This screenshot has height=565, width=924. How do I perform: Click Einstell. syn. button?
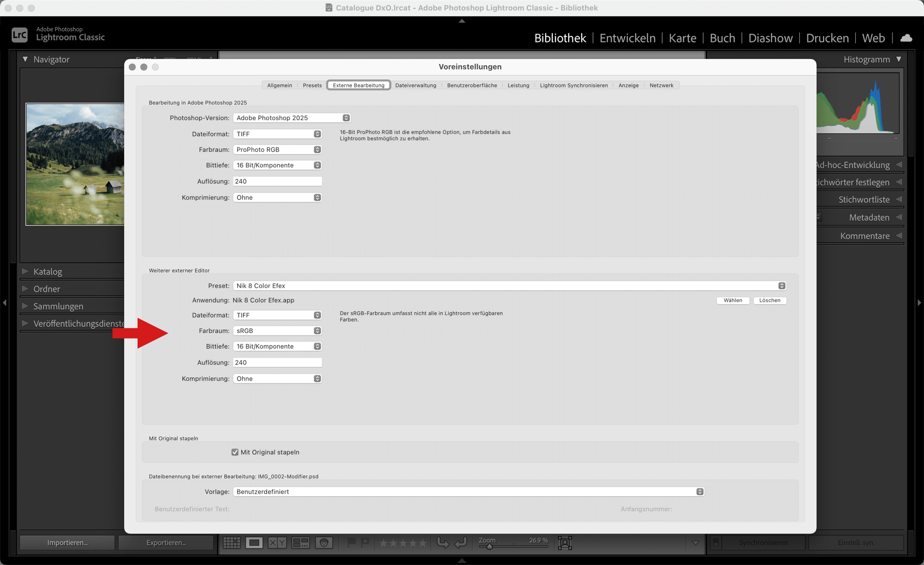pyautogui.click(x=856, y=542)
